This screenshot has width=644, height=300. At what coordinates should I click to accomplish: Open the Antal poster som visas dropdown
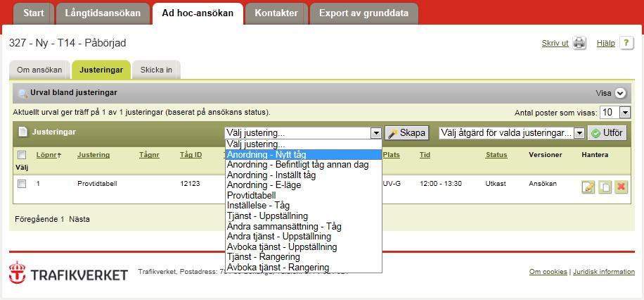click(x=615, y=112)
